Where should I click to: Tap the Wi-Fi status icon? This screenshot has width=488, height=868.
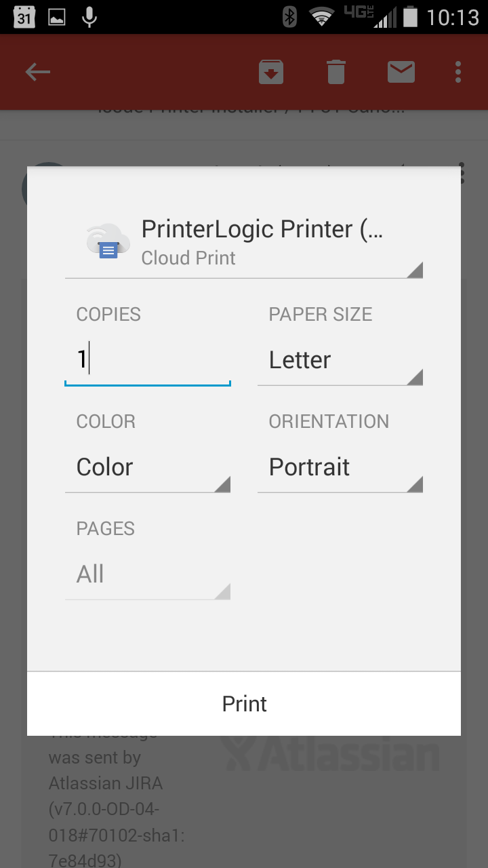[x=321, y=17]
